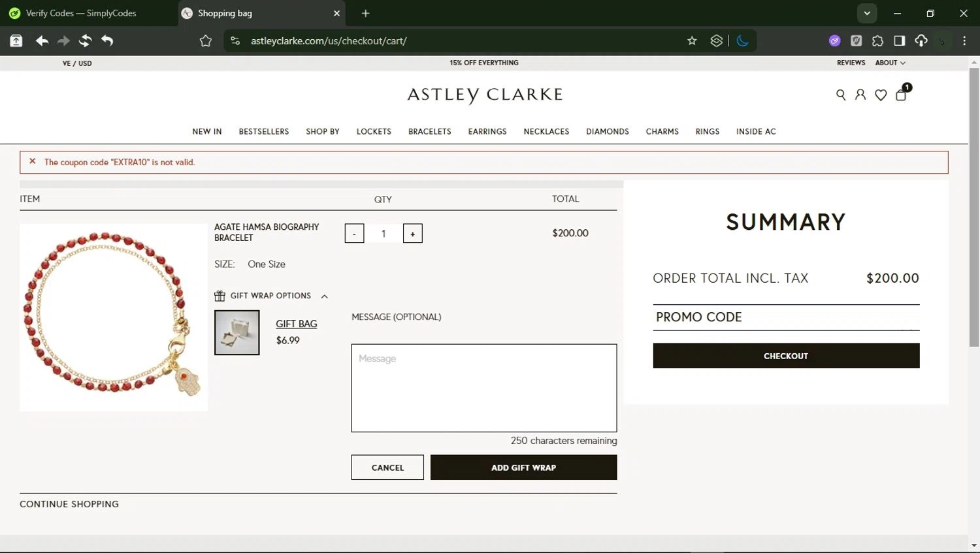The height and width of the screenshot is (553, 980).
Task: Open the Shop By menu
Action: 323,131
